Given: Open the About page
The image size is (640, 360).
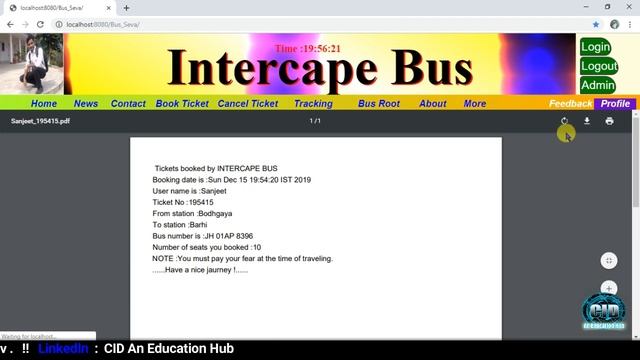Looking at the screenshot, I should 433,104.
